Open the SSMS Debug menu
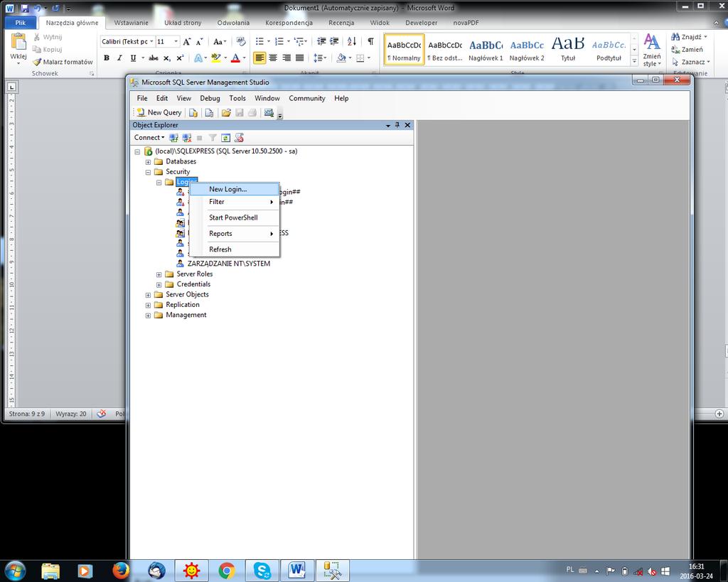Screen dimensions: 728x582 (x=210, y=98)
